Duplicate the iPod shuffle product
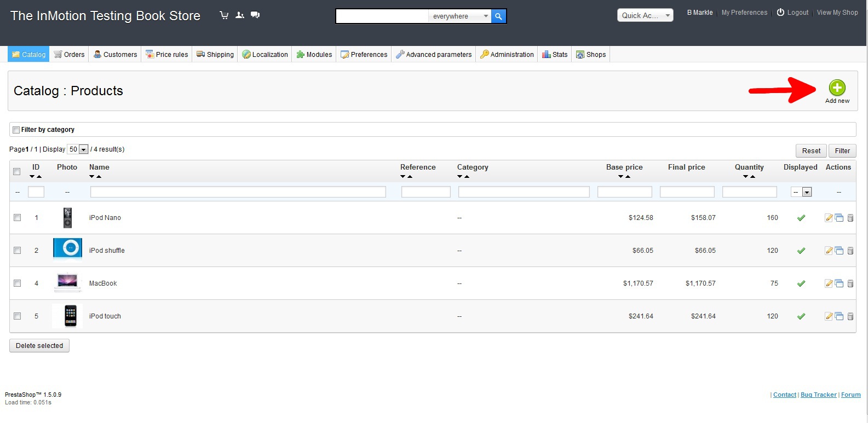Viewport: 868px width, 423px height. 839,251
